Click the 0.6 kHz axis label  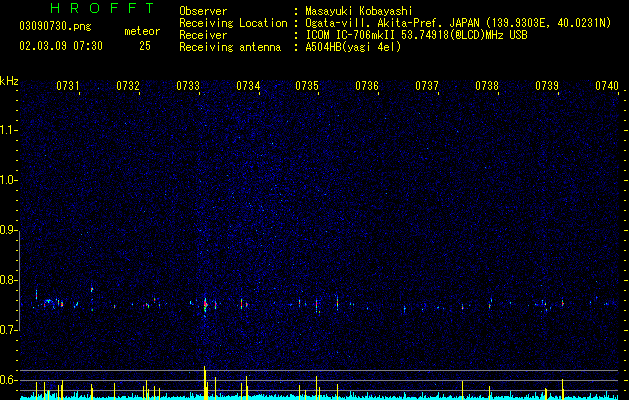(9, 380)
